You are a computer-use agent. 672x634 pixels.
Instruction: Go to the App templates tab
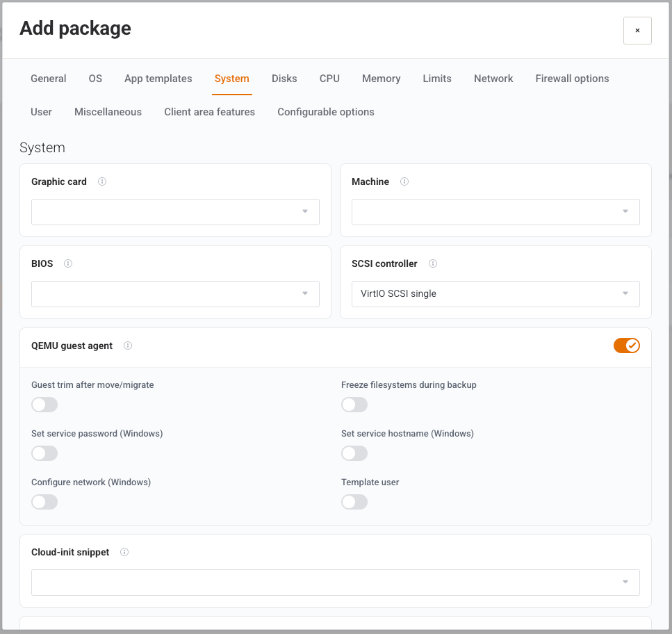pyautogui.click(x=158, y=79)
